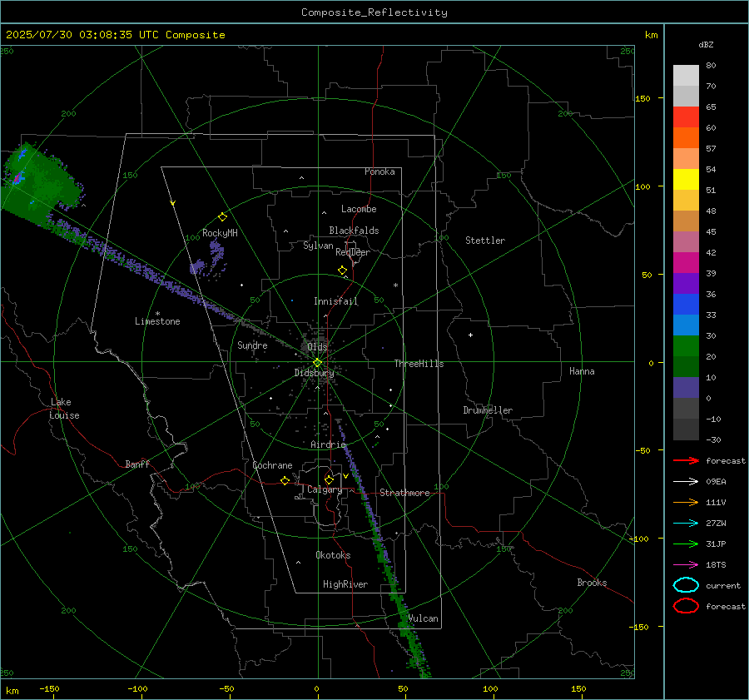Click the green 31JP arrow icon
Image resolution: width=749 pixels, height=700 pixels.
pos(686,544)
